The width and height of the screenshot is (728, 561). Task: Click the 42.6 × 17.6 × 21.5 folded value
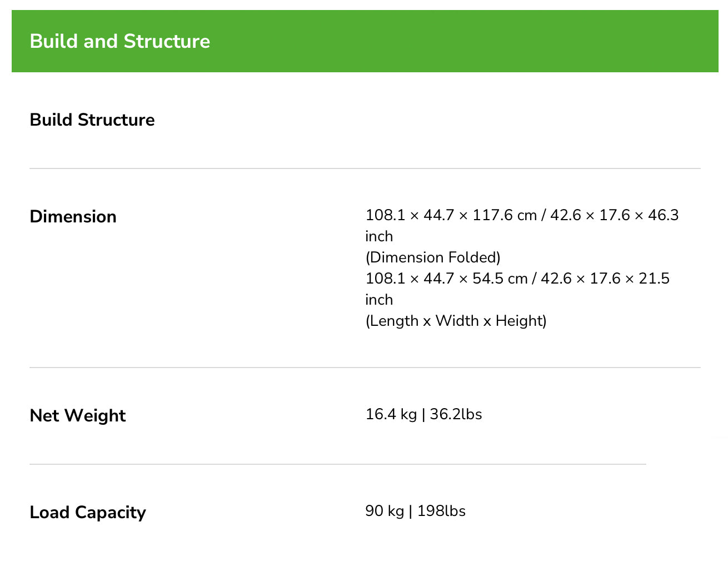pos(605,279)
